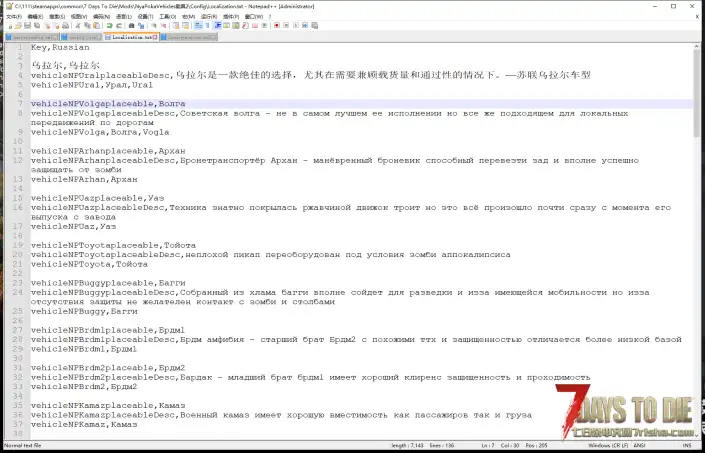
Task: Click line 'vehicleNPToyota,Тойота'
Action: coord(89,264)
